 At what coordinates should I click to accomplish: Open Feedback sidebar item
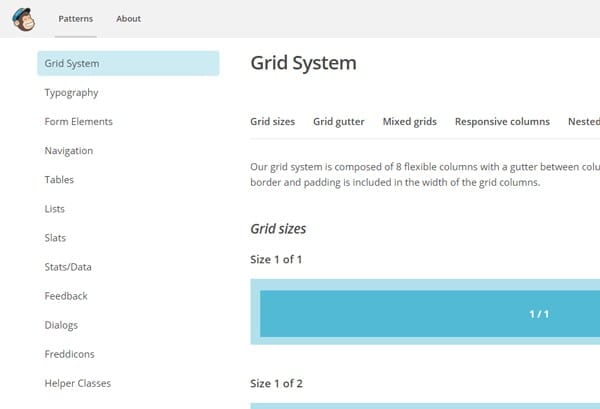coord(66,296)
